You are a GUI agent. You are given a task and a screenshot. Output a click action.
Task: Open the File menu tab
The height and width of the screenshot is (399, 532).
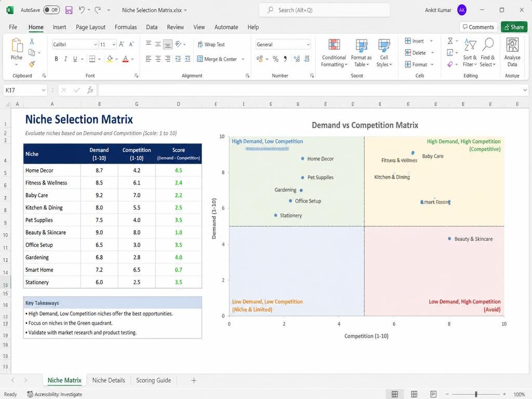coord(13,27)
